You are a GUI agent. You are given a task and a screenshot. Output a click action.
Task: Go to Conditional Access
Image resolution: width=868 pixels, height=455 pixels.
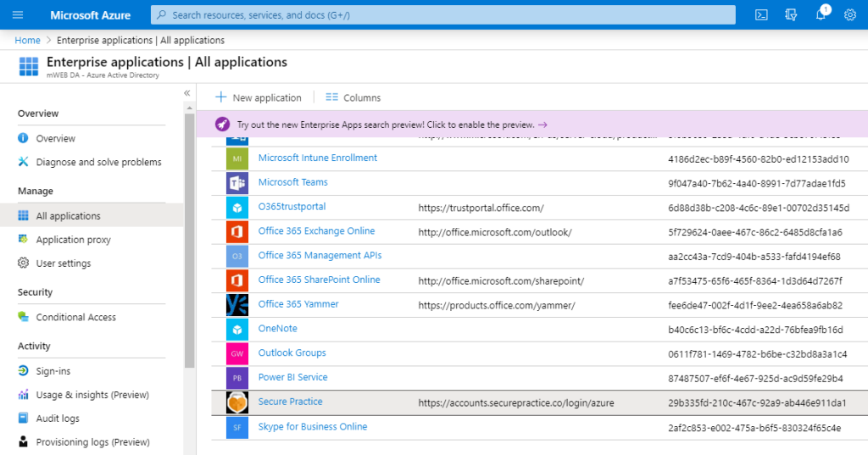75,317
